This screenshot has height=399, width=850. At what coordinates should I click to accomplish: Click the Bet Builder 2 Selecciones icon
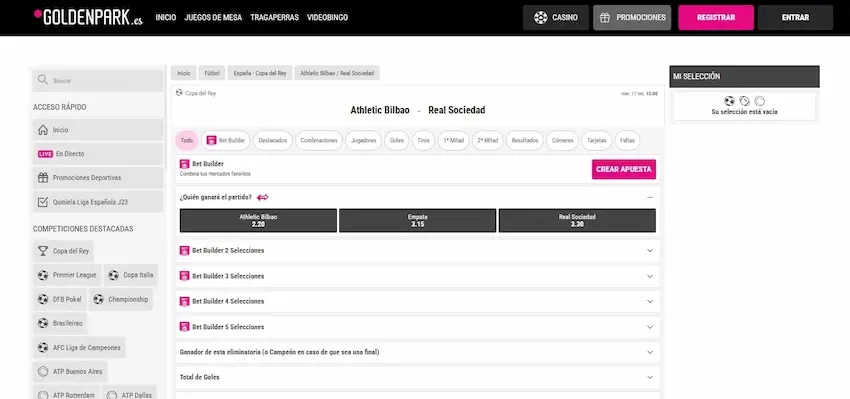coord(184,250)
